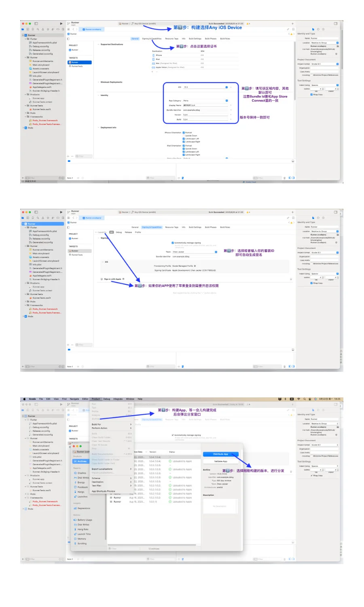364x607 pixels.
Task: Open the App Category dropdown
Action: pos(206,100)
